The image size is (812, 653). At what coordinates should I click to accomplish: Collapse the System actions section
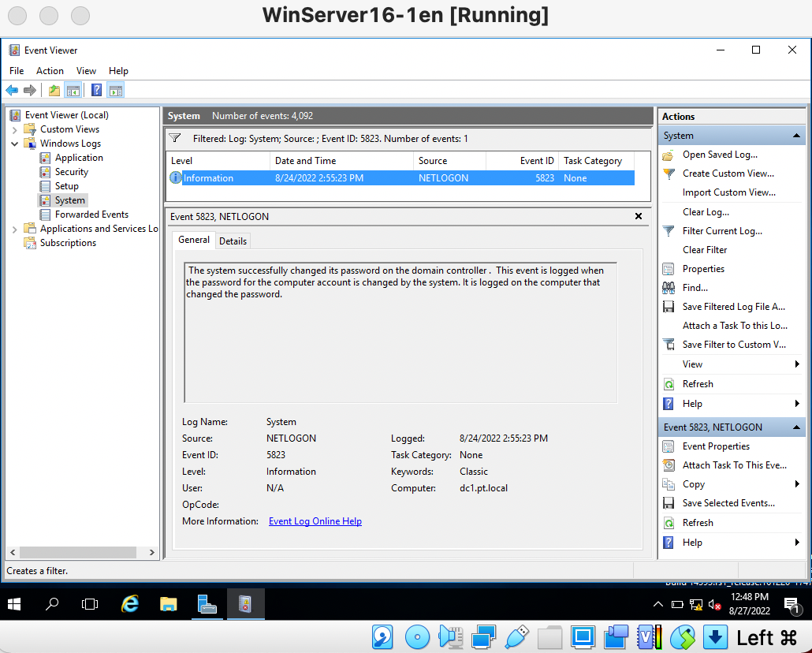point(796,136)
